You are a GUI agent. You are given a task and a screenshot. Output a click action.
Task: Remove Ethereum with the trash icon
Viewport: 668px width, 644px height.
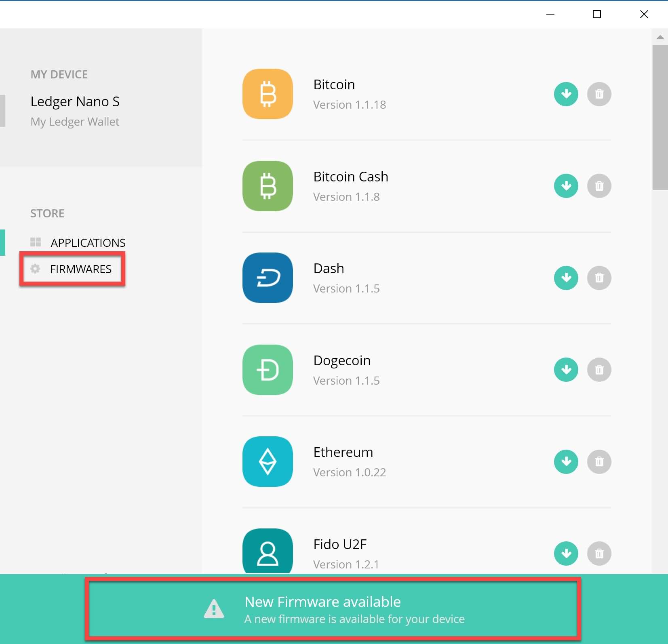point(599,461)
